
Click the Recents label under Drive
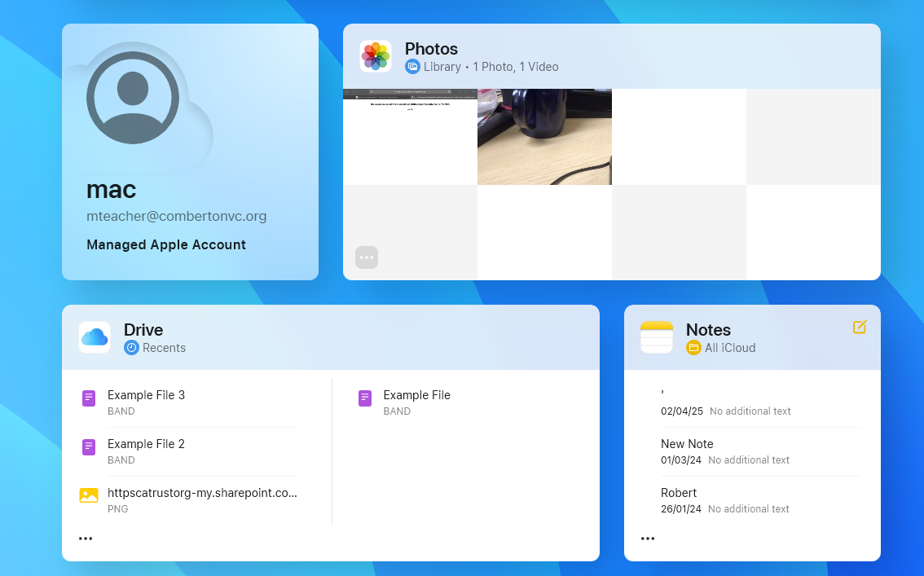point(164,348)
